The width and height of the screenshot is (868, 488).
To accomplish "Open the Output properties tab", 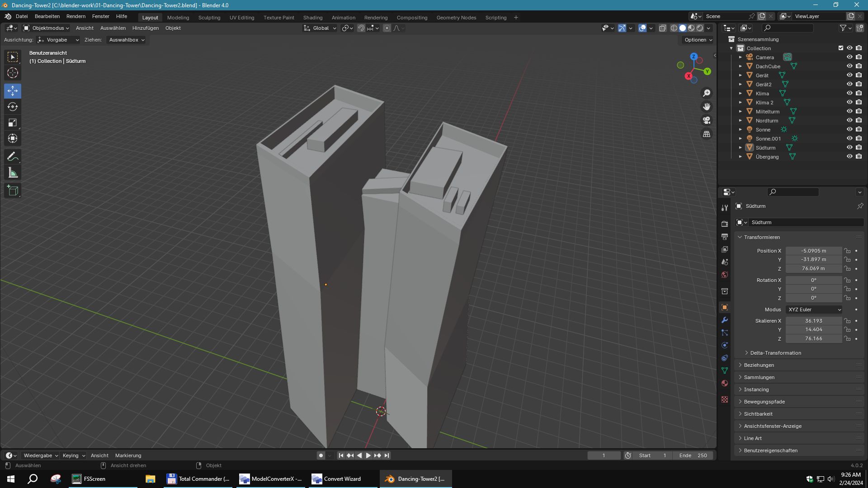I will pyautogui.click(x=725, y=237).
